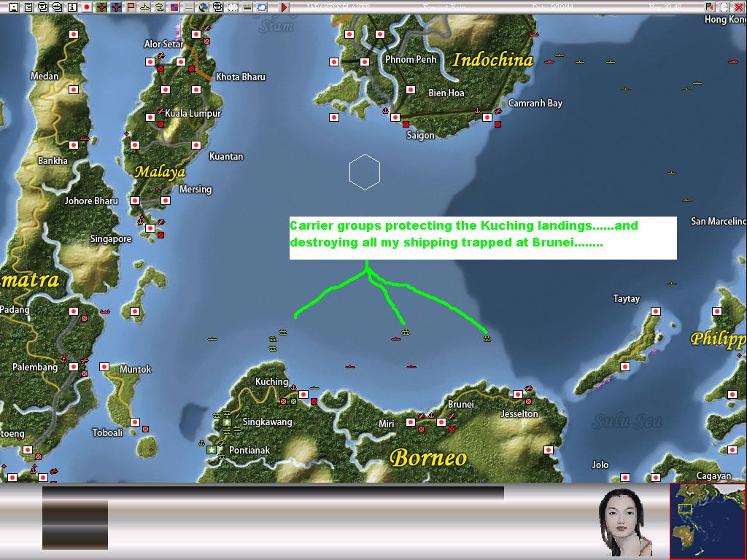Select the Singkawang Allied star base
Viewport: 747px width, 560px height.
pos(227,422)
